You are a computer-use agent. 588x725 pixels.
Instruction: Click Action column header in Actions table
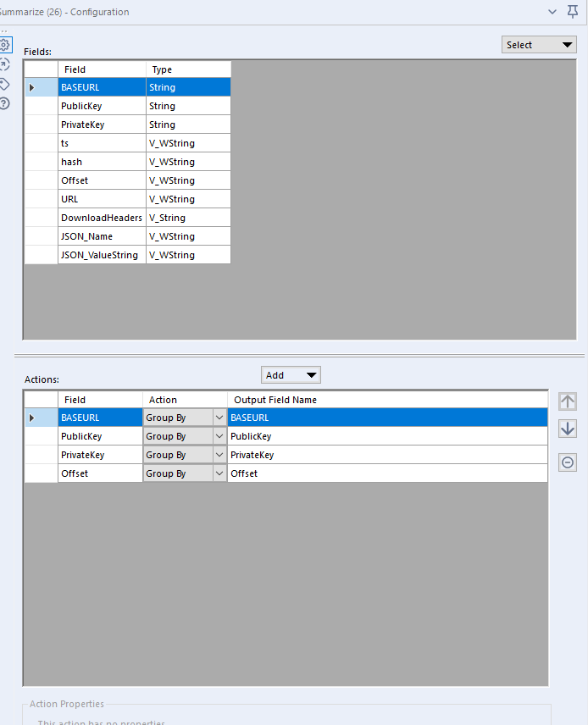(x=185, y=400)
